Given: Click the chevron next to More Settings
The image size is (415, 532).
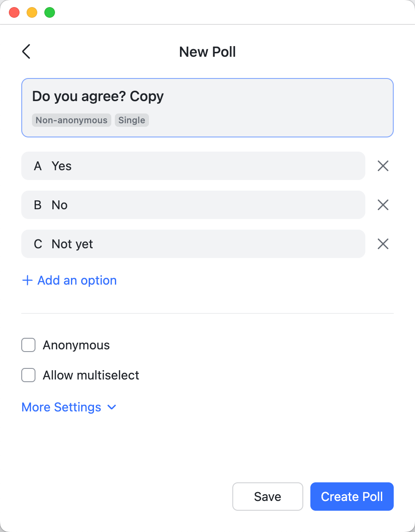Looking at the screenshot, I should [x=111, y=407].
